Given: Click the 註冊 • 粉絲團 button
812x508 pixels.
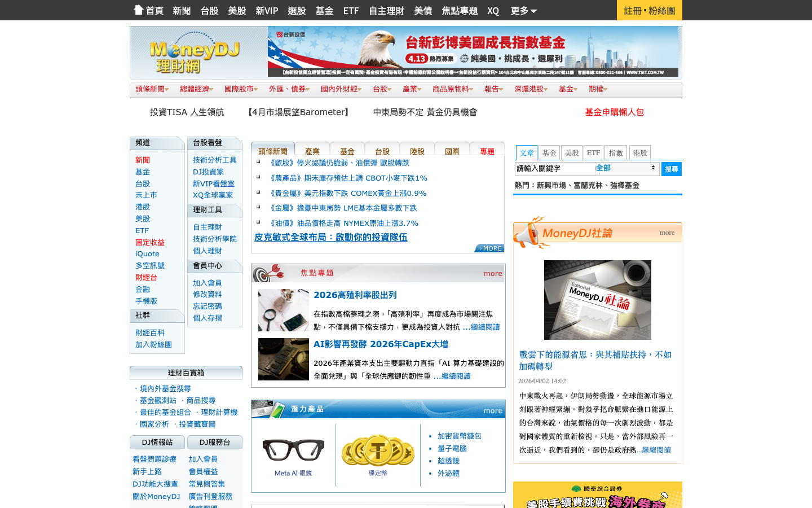Looking at the screenshot, I should click(x=650, y=10).
